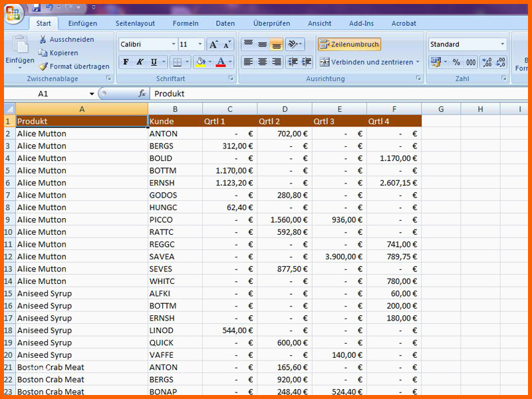Toggle Zeilenumbruch wrap text
Viewport: 532px width, 399px height.
(x=349, y=44)
